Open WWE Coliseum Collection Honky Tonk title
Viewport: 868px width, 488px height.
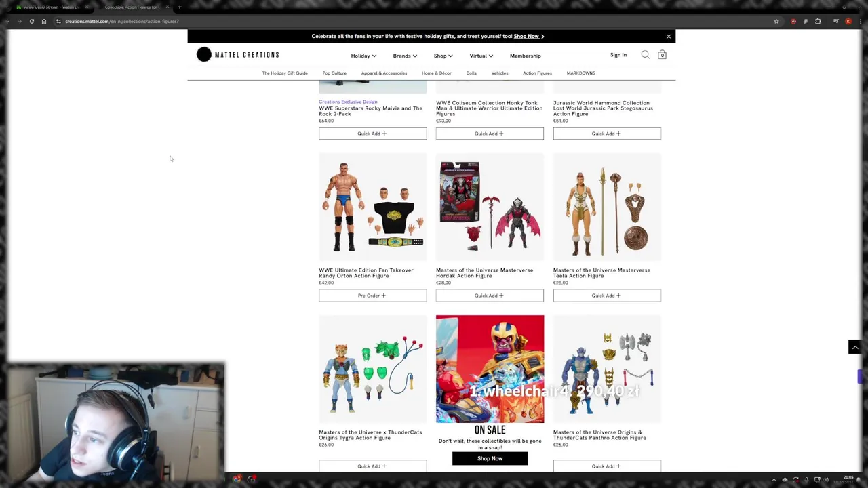pyautogui.click(x=489, y=108)
